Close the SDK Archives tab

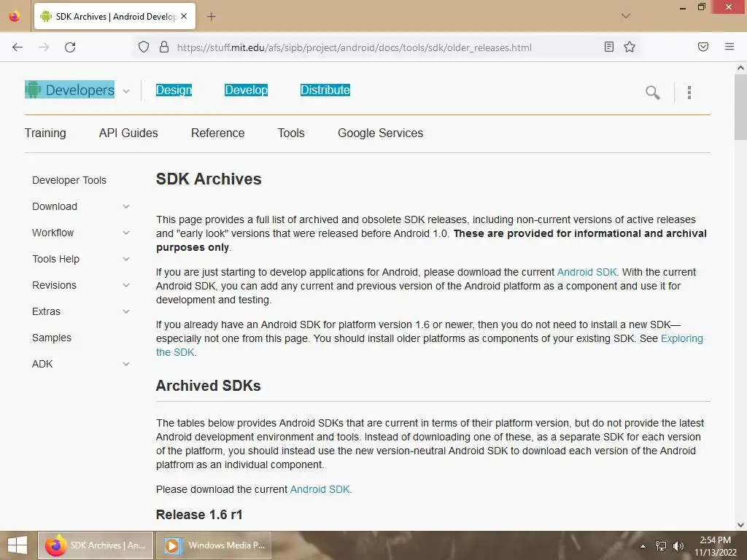(x=184, y=16)
